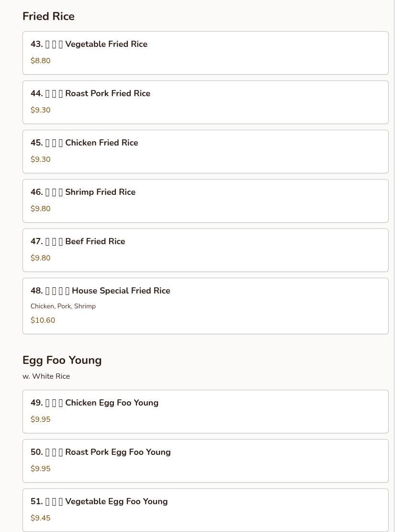Viewport: 404px width, 532px height.
Task: Choose the Chicken Fried Rice title
Action: (84, 143)
